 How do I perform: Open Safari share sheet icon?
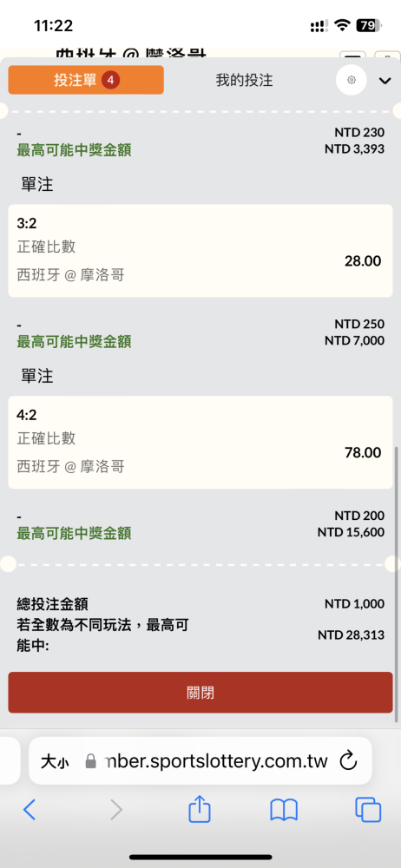point(200,811)
